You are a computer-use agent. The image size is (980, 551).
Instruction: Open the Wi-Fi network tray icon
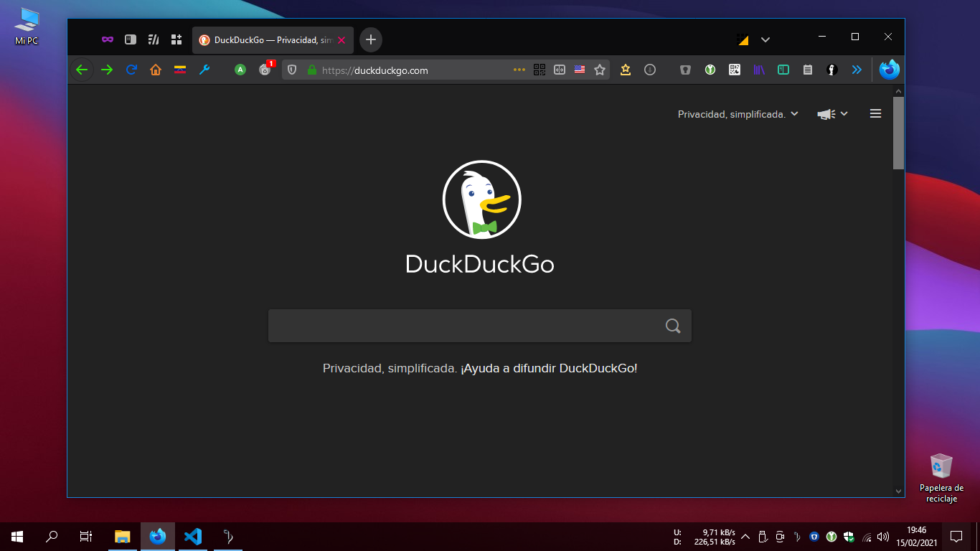pyautogui.click(x=867, y=537)
